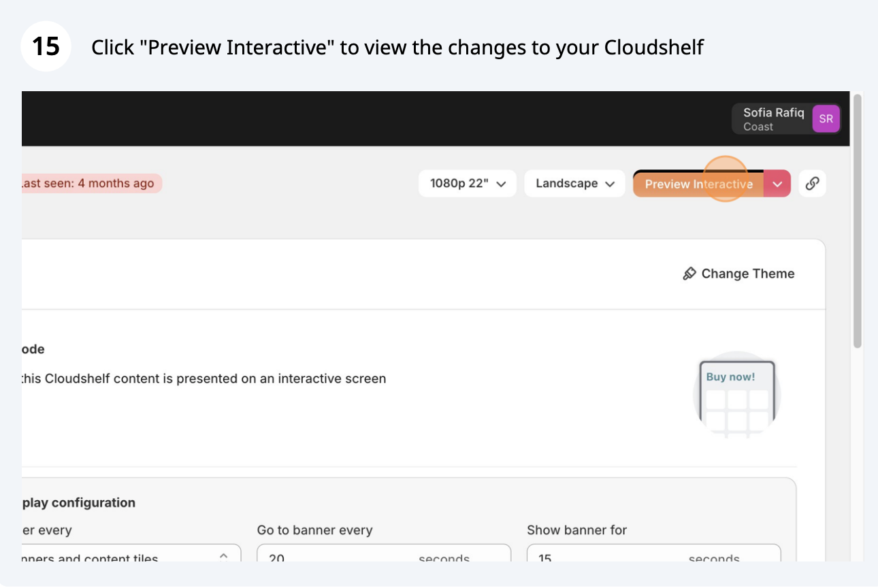Click the Preview Interactive button

(x=698, y=184)
